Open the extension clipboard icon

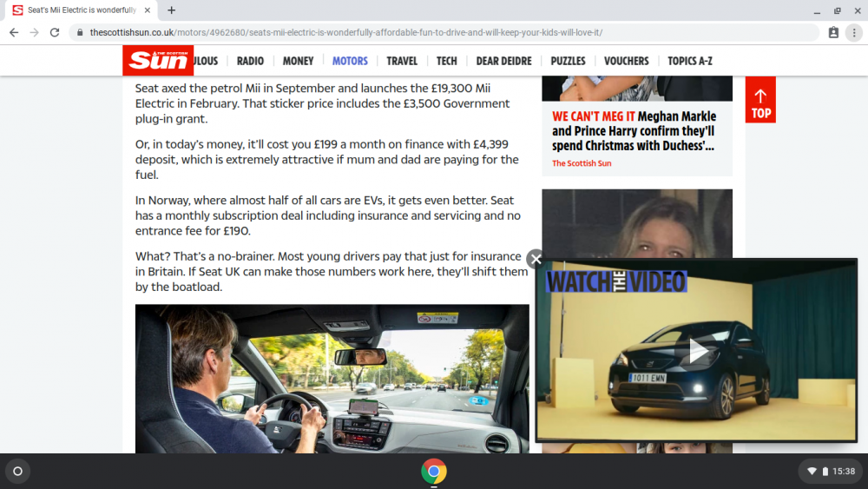coord(833,33)
